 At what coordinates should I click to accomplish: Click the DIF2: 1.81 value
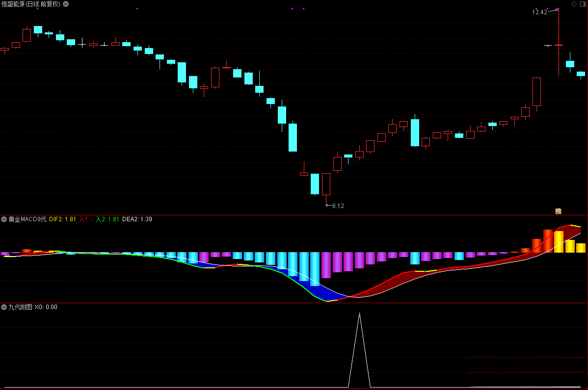[63, 219]
